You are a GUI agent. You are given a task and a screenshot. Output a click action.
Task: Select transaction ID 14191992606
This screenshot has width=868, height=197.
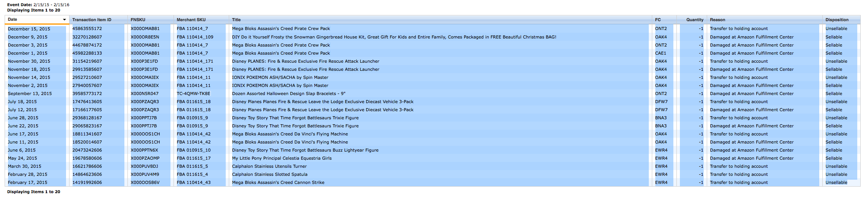tap(87, 182)
